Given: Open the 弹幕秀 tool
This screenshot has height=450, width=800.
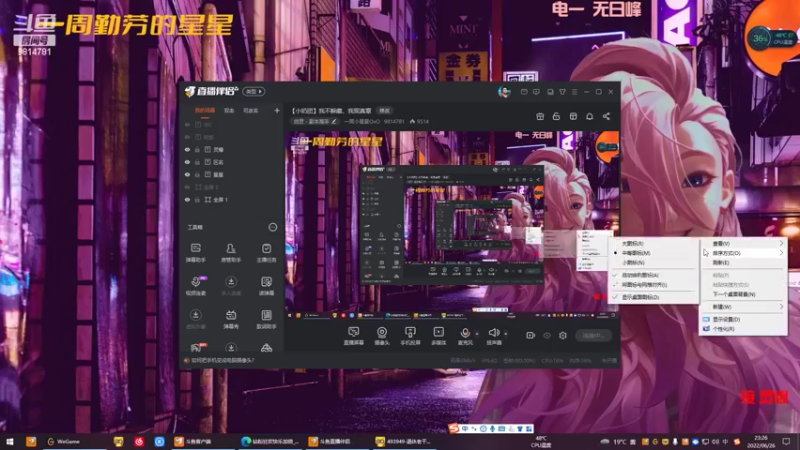Looking at the screenshot, I should [x=231, y=319].
